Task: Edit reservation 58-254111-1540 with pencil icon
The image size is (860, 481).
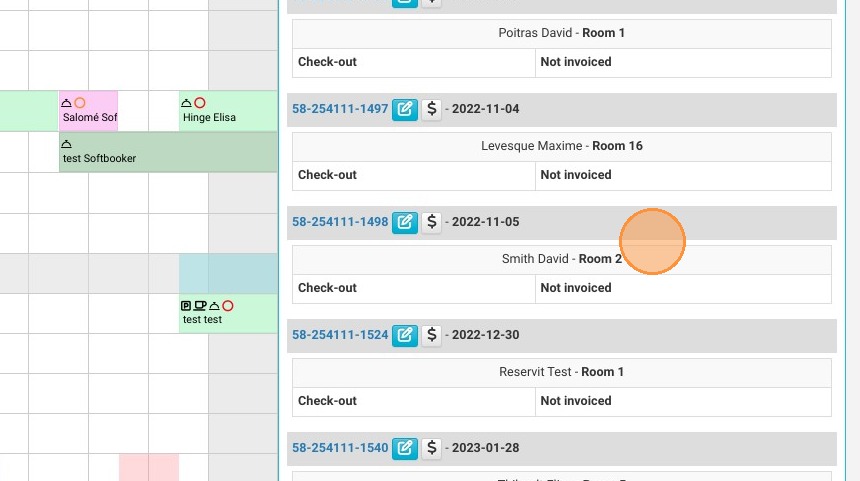Action: click(405, 448)
